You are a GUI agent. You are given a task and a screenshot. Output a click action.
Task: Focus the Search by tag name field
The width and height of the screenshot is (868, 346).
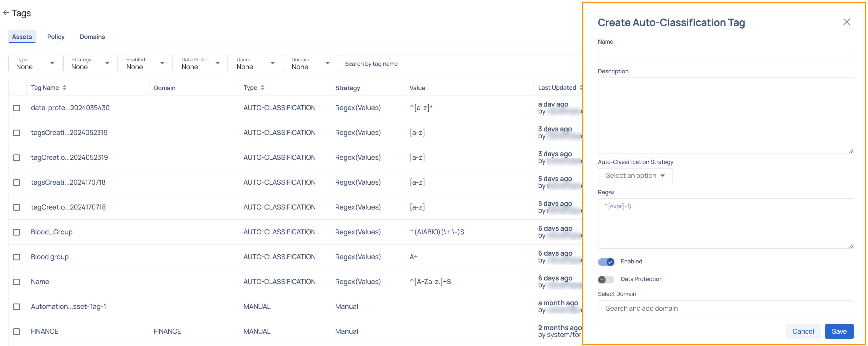[461, 64]
